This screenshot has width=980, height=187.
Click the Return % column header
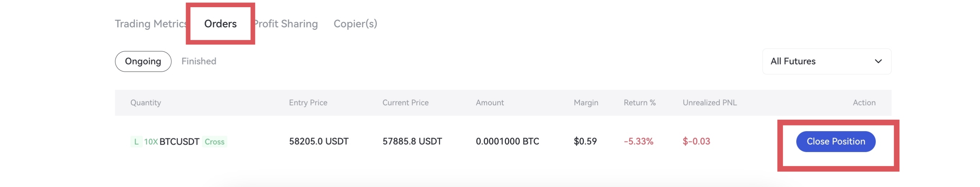639,102
